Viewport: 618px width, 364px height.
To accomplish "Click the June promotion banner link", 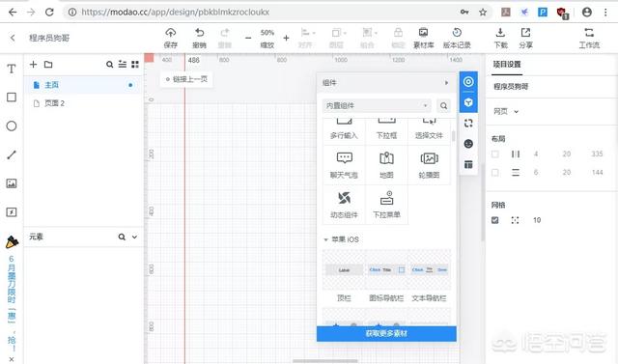I will tap(12, 302).
